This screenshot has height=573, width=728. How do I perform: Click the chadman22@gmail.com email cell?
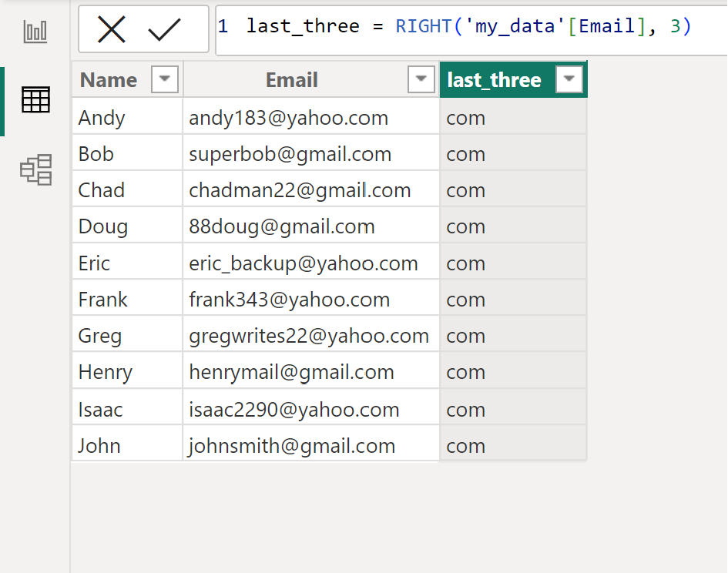[300, 190]
